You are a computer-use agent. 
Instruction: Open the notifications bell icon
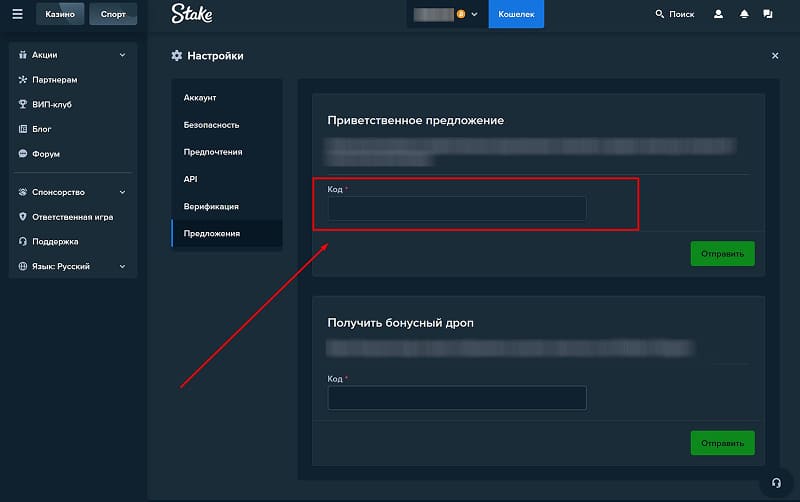pyautogui.click(x=744, y=14)
